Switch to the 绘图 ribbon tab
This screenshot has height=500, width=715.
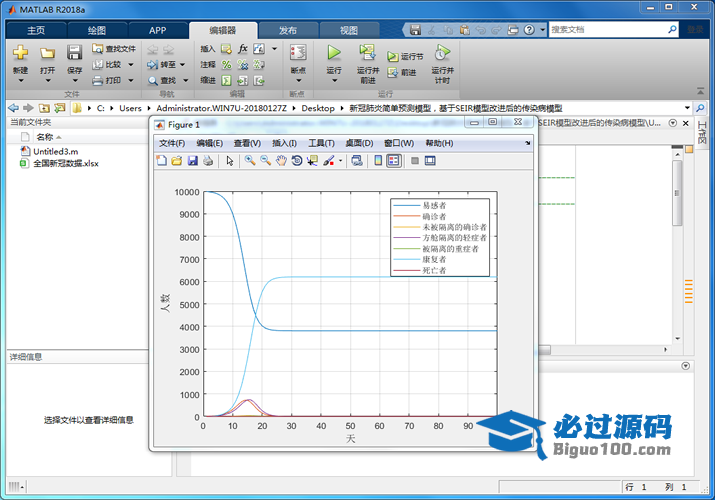coord(97,30)
